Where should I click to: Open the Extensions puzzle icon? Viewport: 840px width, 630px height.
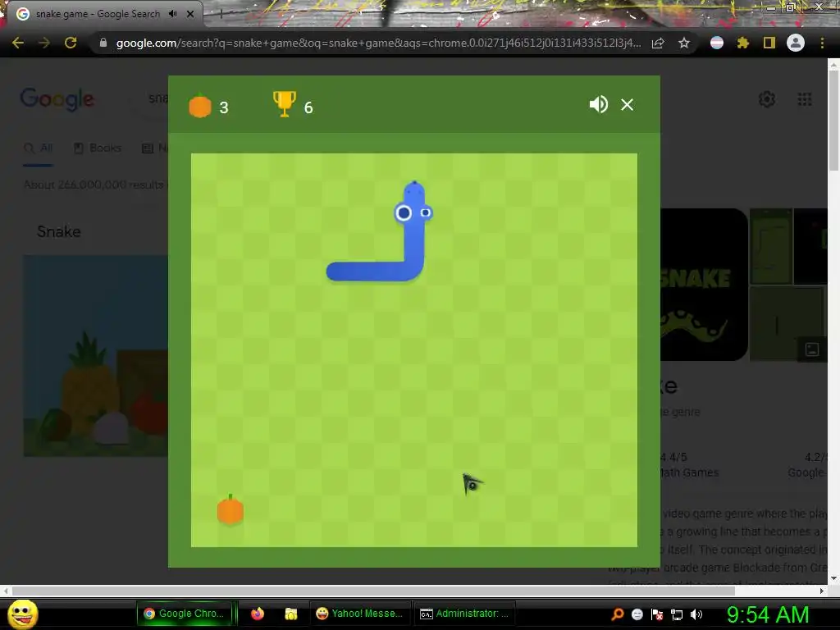[742, 43]
